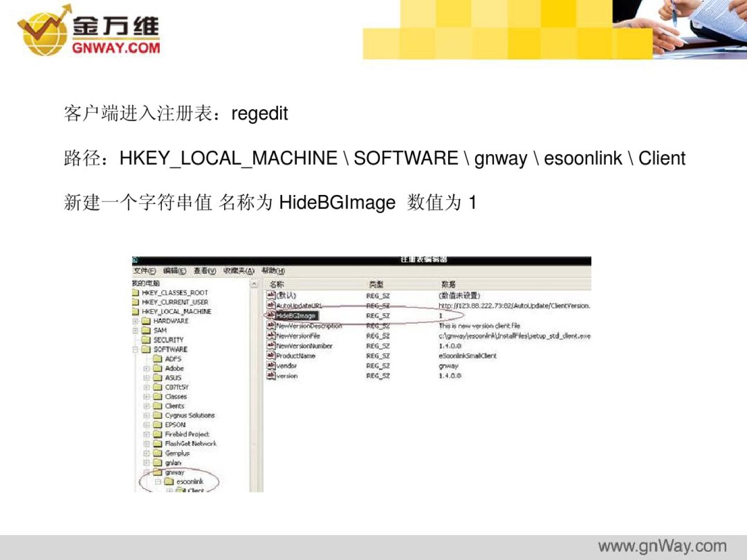Click the www.gnWay.com link in footer
The height and width of the screenshot is (560, 747).
coord(662,546)
